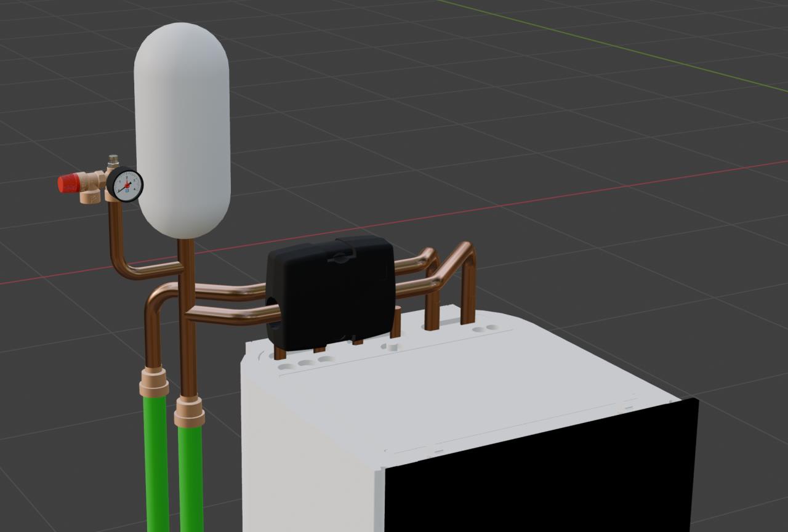Select the brass fitting on right green pipe
This screenshot has width=788, height=532.
[x=189, y=412]
